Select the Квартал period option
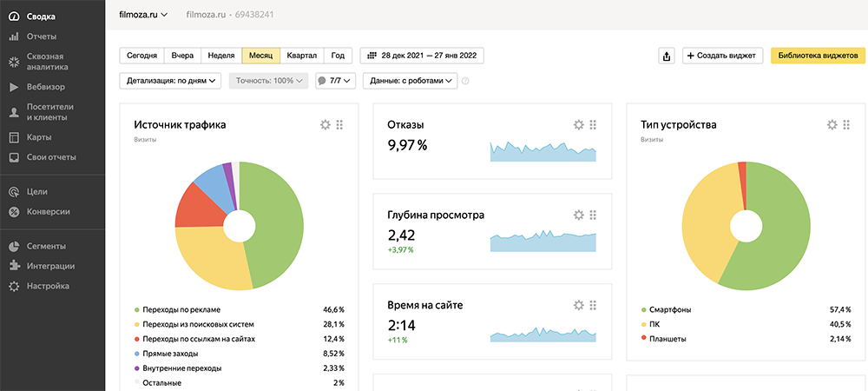 click(301, 56)
